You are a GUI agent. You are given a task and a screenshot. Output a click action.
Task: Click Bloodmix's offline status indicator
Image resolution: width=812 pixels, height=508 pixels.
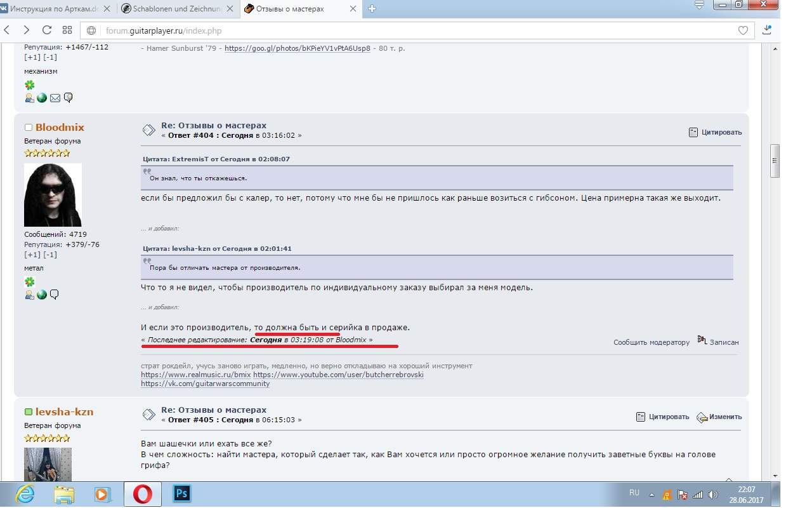tap(28, 128)
